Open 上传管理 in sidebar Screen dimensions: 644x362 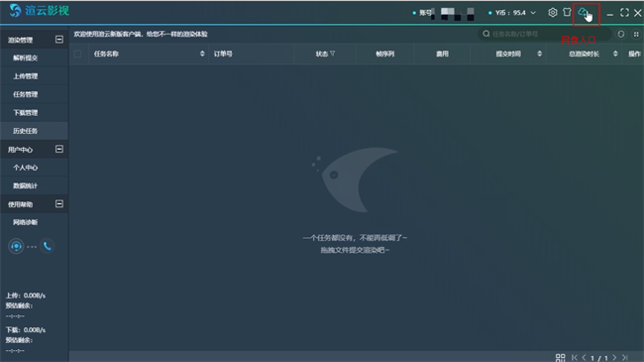pyautogui.click(x=34, y=76)
